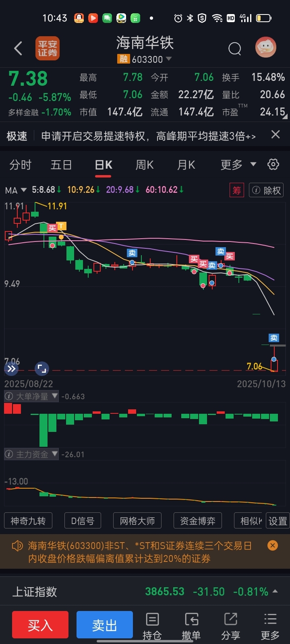Expand the stock code 603300 dropdown arrow
The image size is (290, 644).
[169, 59]
